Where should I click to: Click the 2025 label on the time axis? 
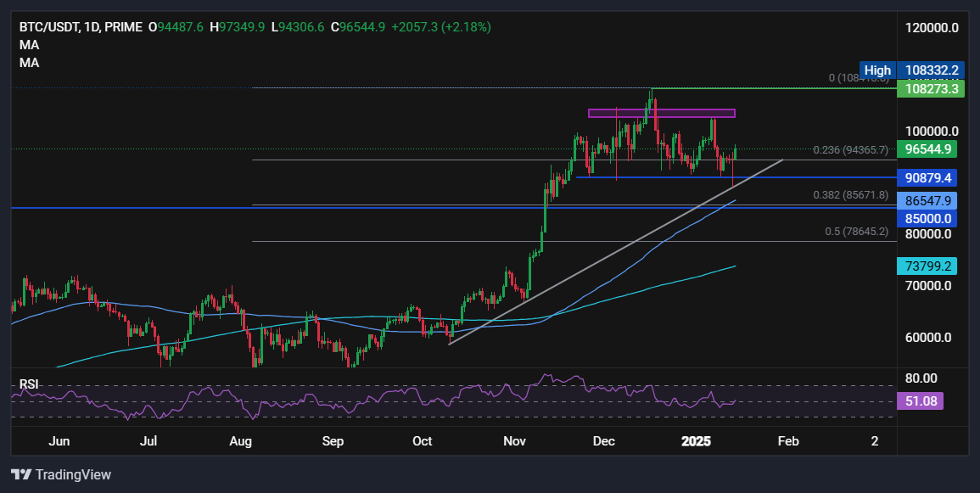tap(697, 441)
